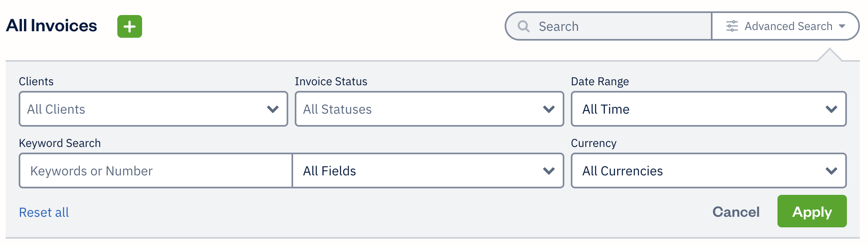Click the chevron on the Clients selector

pyautogui.click(x=272, y=109)
